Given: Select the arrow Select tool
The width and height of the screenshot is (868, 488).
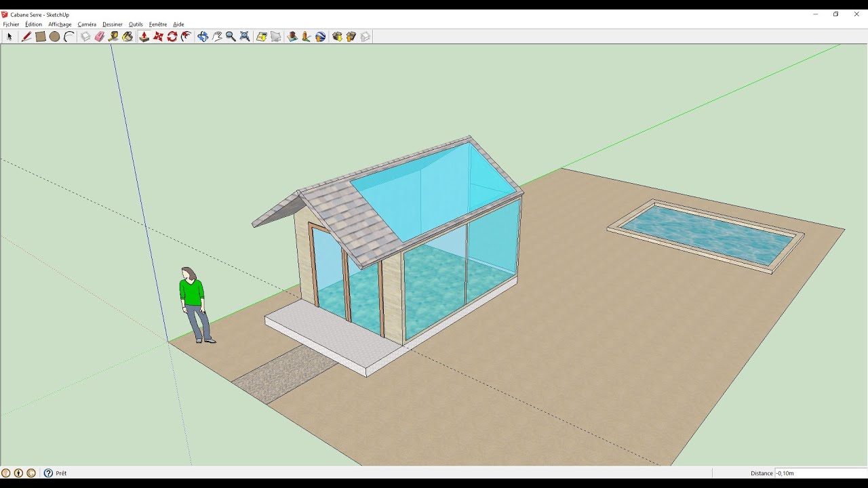Looking at the screenshot, I should (9, 37).
